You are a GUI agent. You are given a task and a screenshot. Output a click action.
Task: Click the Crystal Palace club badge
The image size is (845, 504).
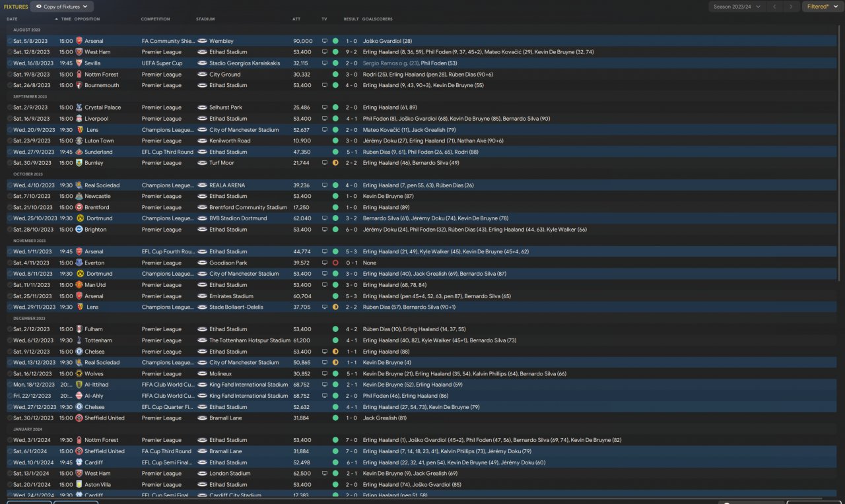pyautogui.click(x=79, y=108)
